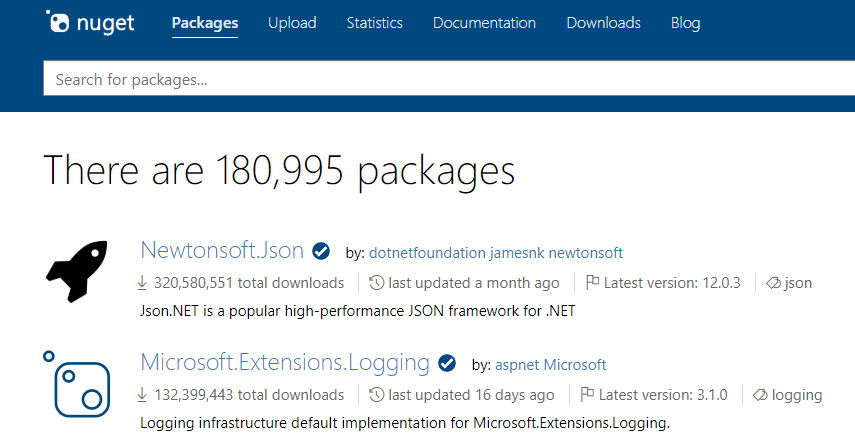
Task: Open the Newtonsoft.Json package title link
Action: [x=222, y=250]
